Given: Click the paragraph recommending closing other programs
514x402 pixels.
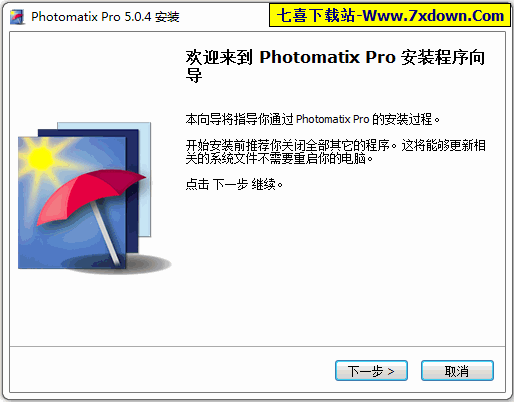Looking at the screenshot, I should click(x=335, y=152).
